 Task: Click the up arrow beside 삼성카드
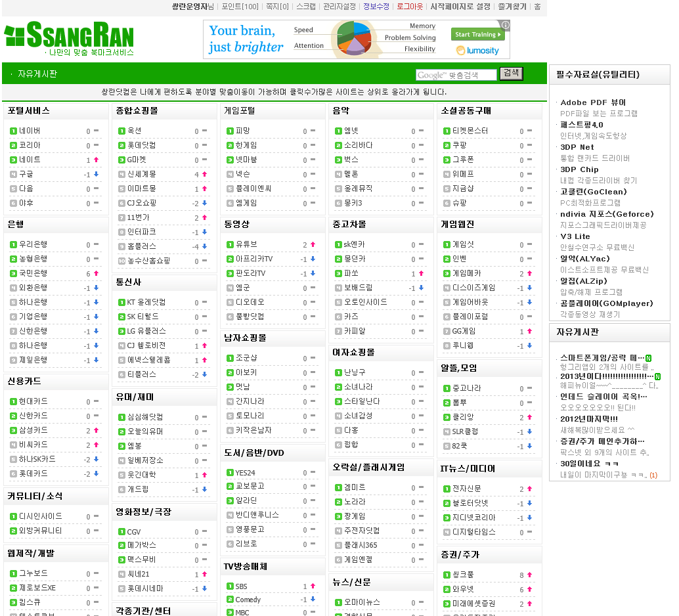click(x=96, y=430)
